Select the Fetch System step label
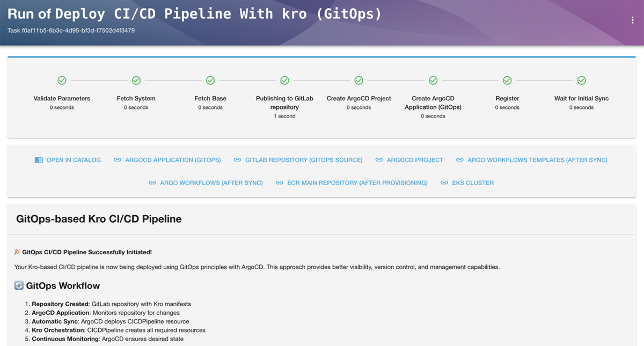The height and width of the screenshot is (346, 644). pos(136,98)
